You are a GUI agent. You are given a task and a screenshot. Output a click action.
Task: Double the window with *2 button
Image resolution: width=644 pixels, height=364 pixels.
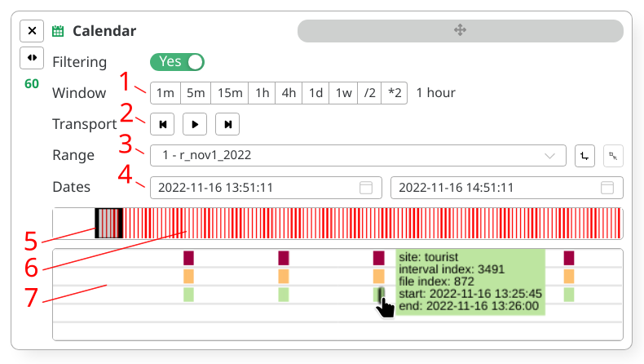(x=395, y=93)
